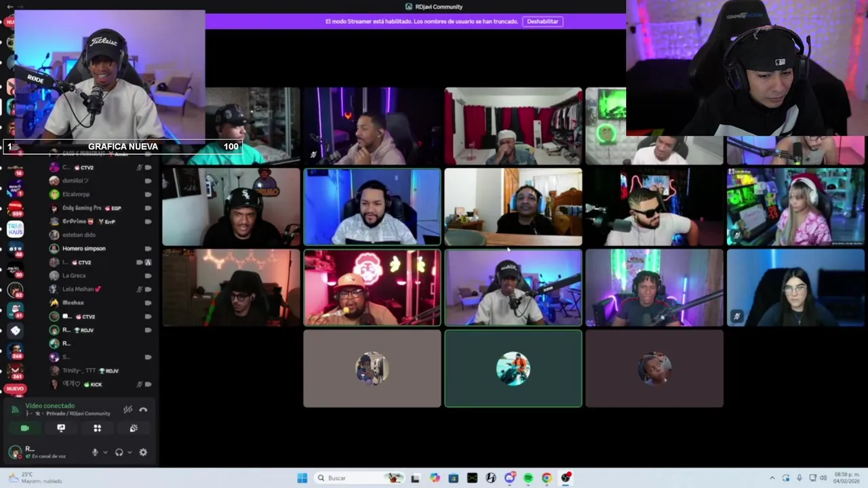Viewport: 868px width, 488px height.
Task: Open the white dice server icon
Action: (15, 331)
